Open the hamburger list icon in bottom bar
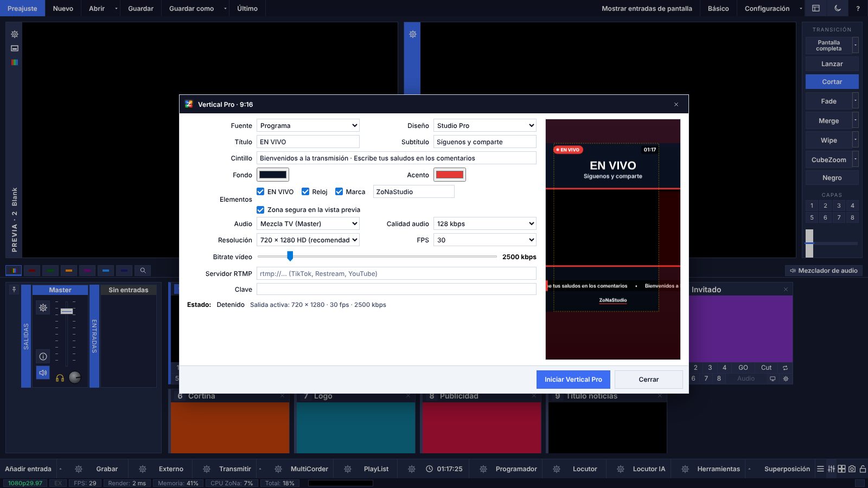 [820, 469]
